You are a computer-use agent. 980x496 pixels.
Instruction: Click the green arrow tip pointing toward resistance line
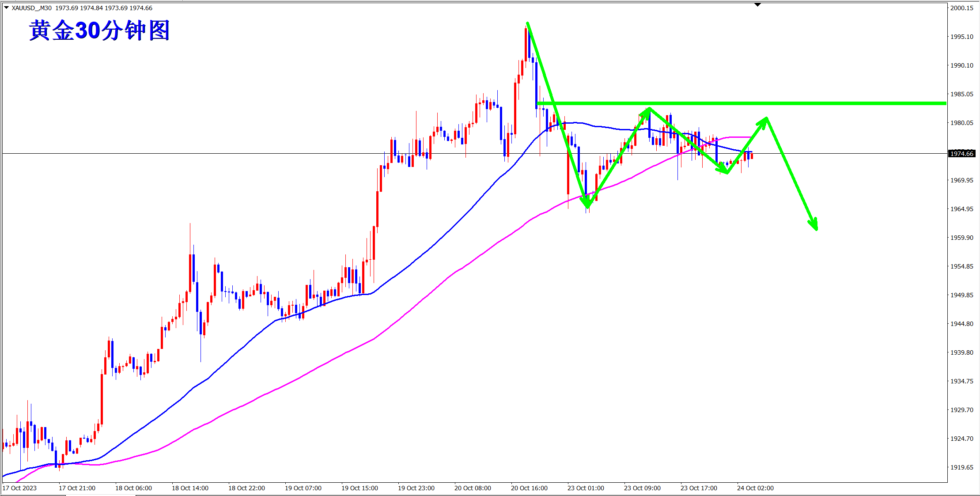click(x=765, y=120)
